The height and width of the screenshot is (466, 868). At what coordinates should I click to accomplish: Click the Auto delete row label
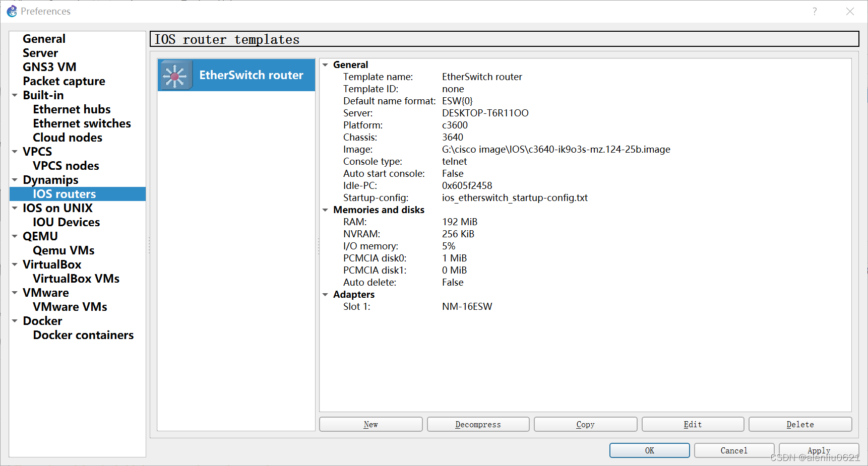[x=370, y=283]
